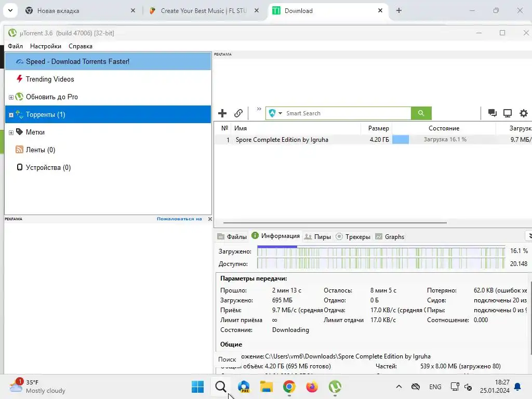Click the Ленты RSS feed icon
Image resolution: width=532 pixels, height=399 pixels.
tap(19, 149)
